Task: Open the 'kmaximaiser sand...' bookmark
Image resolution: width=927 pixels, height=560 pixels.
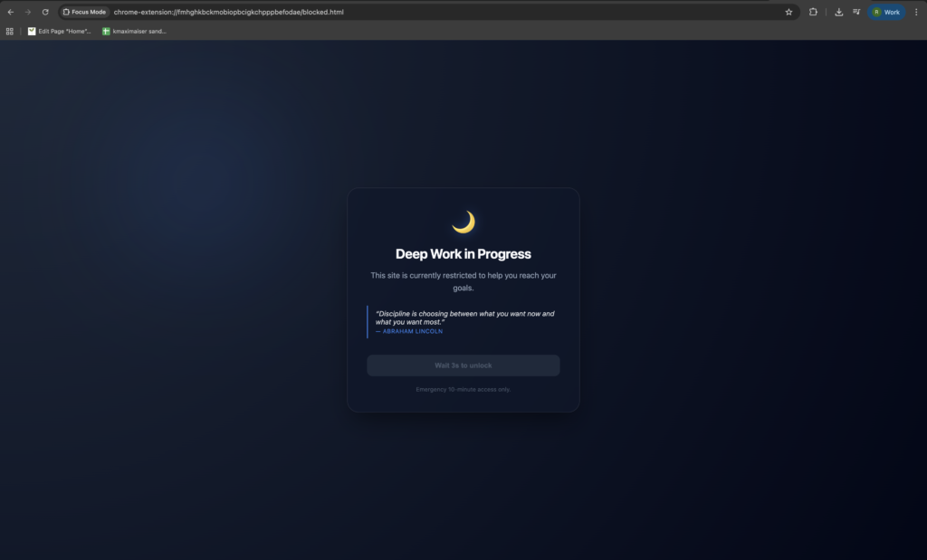Action: click(134, 31)
